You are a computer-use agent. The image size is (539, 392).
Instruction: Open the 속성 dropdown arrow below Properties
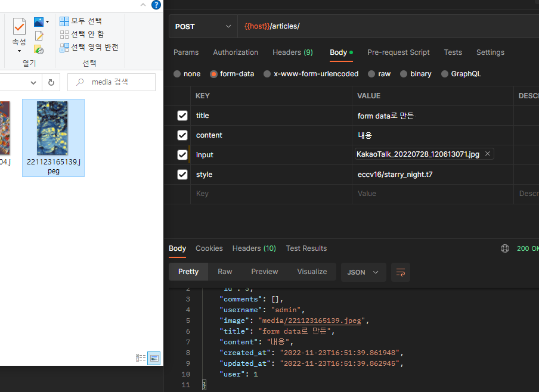[x=19, y=51]
